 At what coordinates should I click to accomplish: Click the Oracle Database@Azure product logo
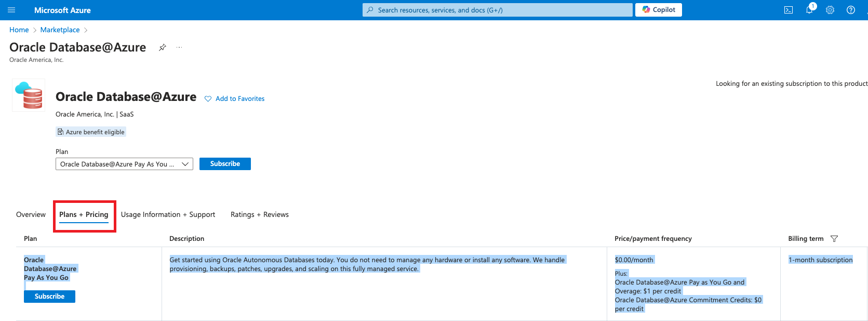pyautogui.click(x=29, y=95)
